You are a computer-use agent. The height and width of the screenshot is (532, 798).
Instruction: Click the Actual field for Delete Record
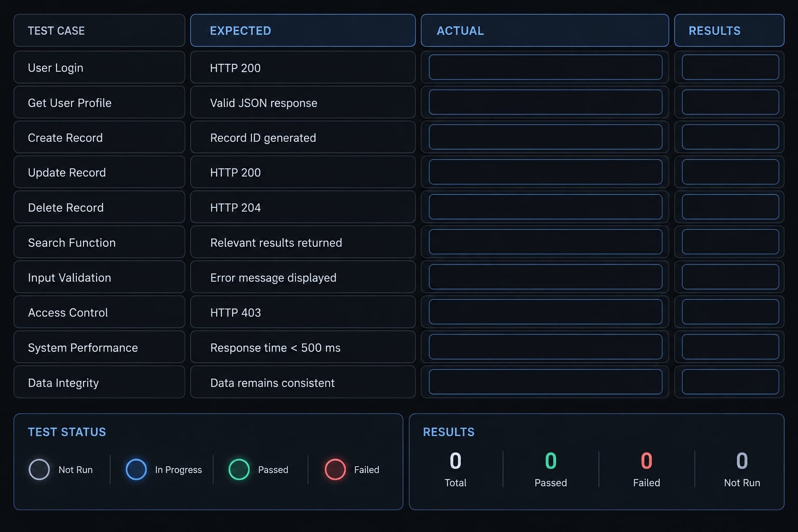coord(546,207)
